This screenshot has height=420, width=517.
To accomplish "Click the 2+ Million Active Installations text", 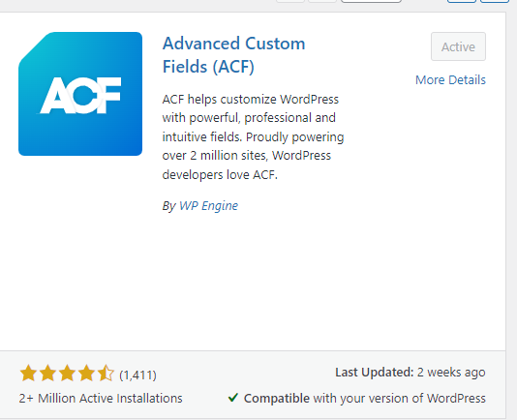I will click(x=101, y=399).
